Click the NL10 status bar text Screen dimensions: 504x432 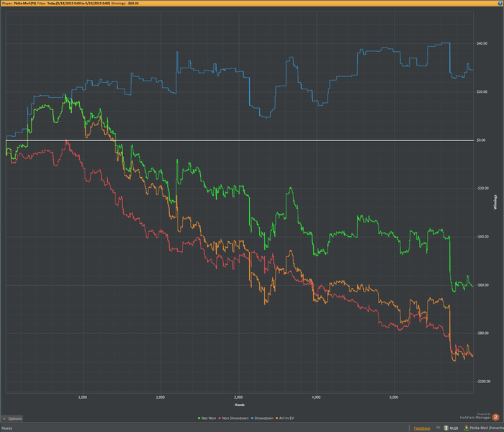(454, 428)
